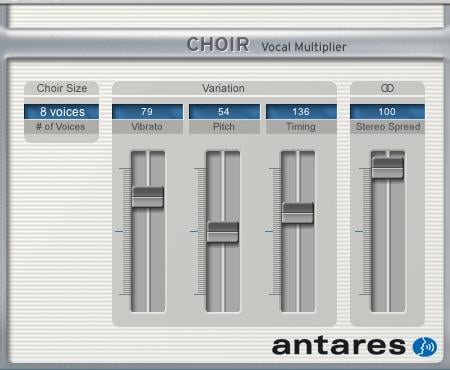Click the CHOIR Vocal Multiplier title
The image size is (450, 370).
(266, 45)
